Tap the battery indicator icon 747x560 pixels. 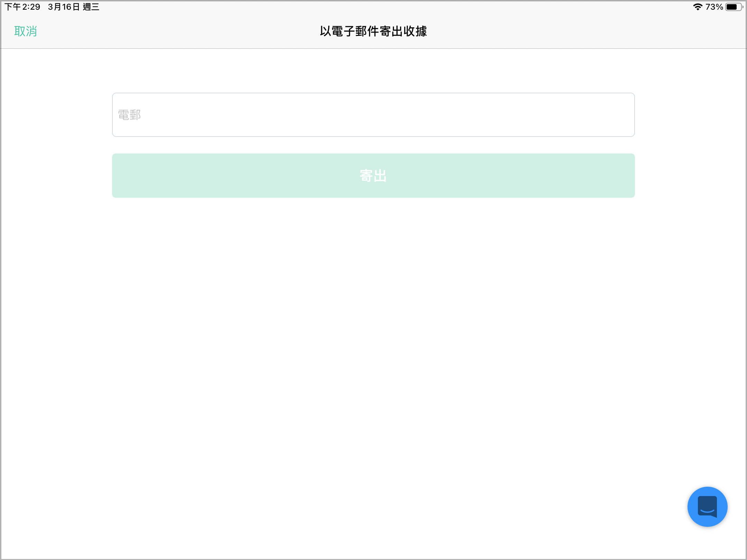tap(734, 7)
